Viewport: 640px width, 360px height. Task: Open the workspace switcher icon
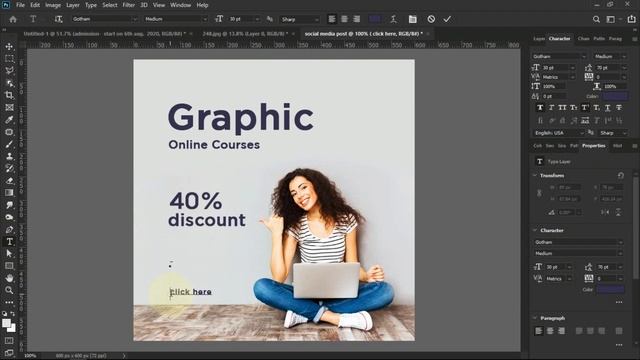click(x=611, y=19)
